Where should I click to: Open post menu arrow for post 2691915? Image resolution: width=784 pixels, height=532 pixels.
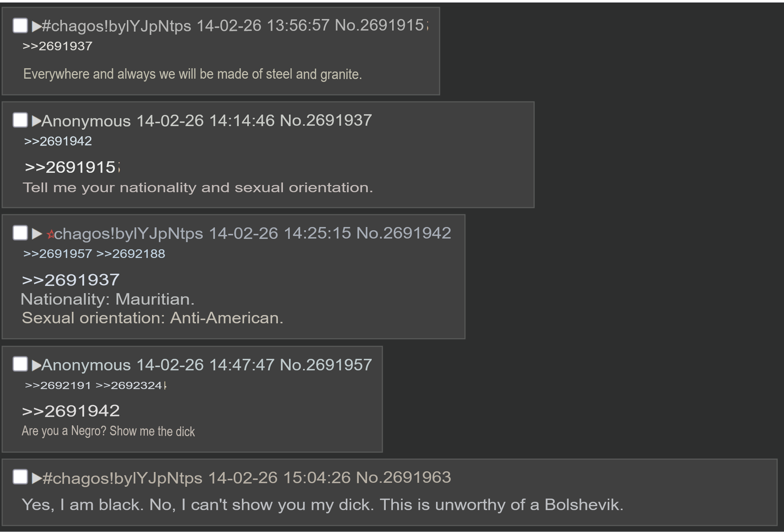pyautogui.click(x=36, y=26)
